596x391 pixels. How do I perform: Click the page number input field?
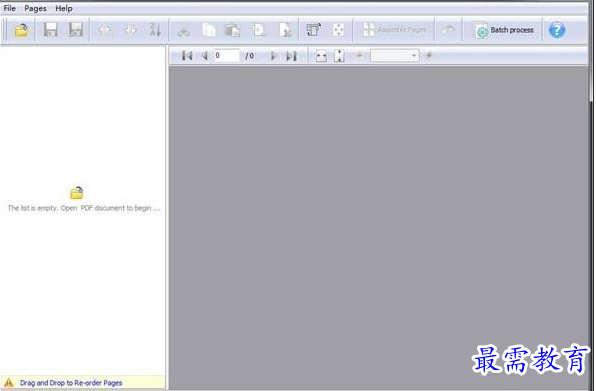227,56
